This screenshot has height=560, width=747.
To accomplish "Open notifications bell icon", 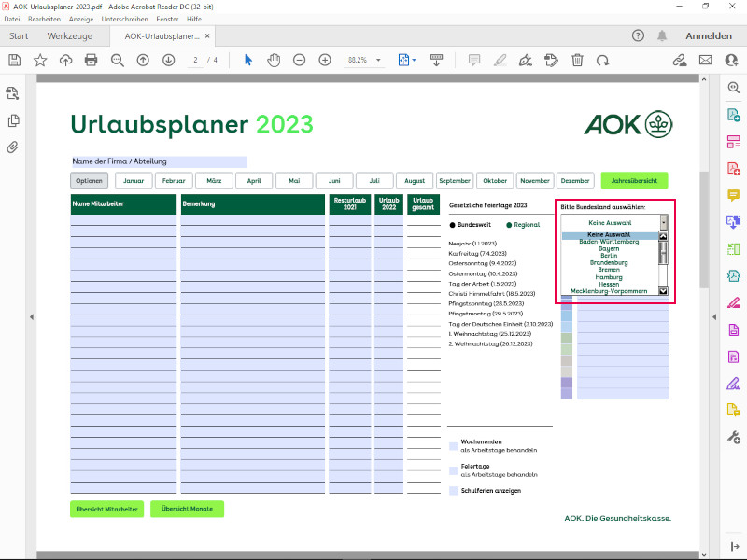I will pyautogui.click(x=662, y=35).
